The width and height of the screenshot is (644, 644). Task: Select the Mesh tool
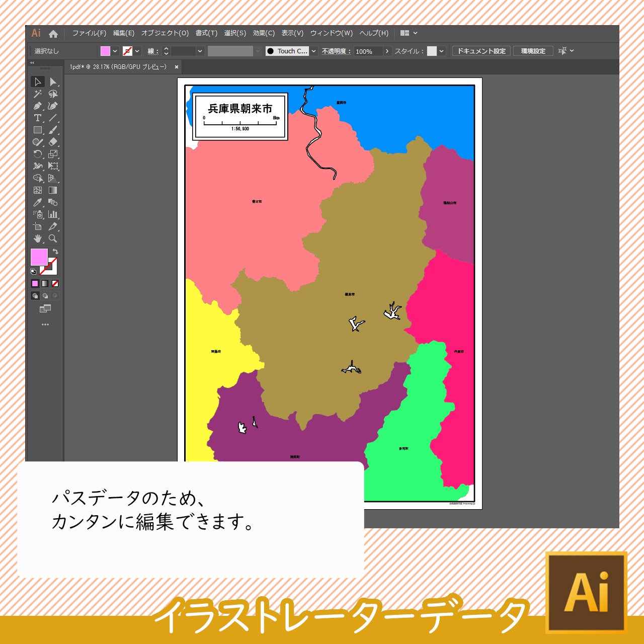point(38,190)
